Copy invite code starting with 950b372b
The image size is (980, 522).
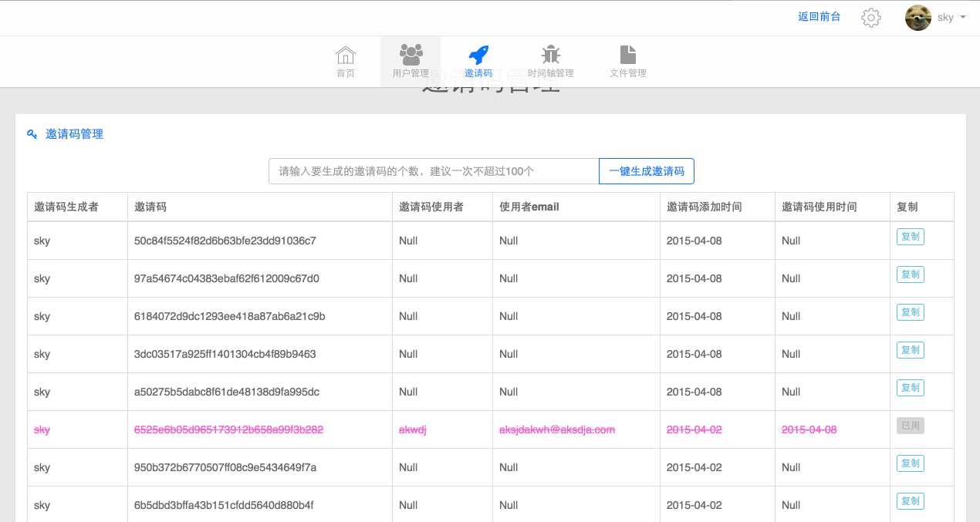[911, 463]
